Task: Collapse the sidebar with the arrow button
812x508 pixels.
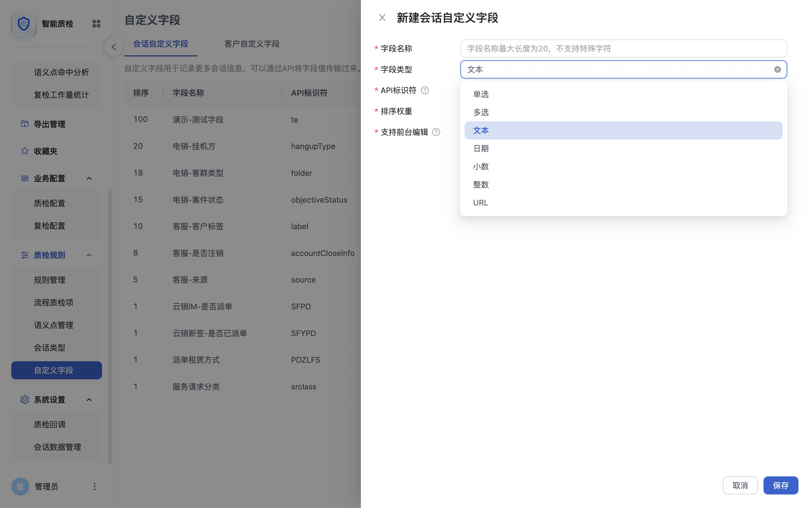Action: pyautogui.click(x=114, y=47)
